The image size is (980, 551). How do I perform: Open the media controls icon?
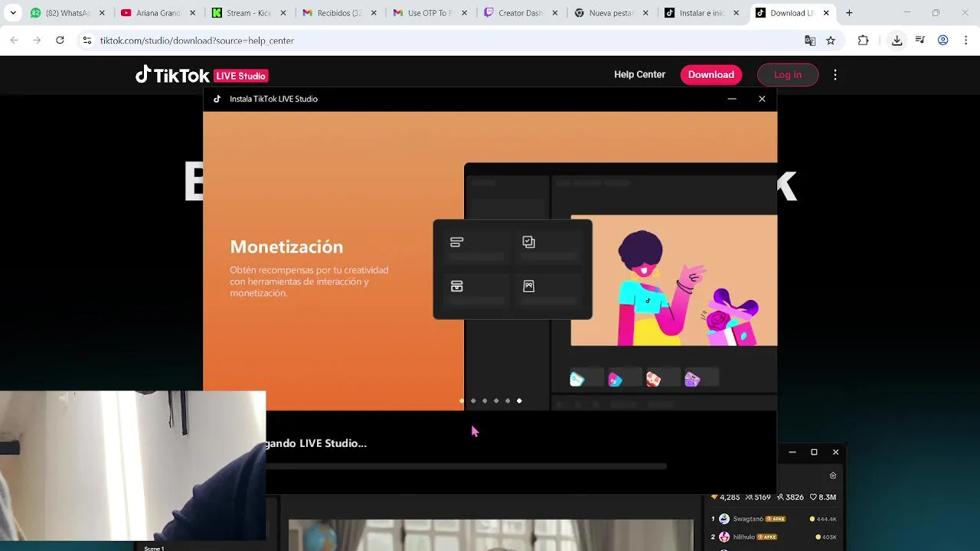pos(920,41)
